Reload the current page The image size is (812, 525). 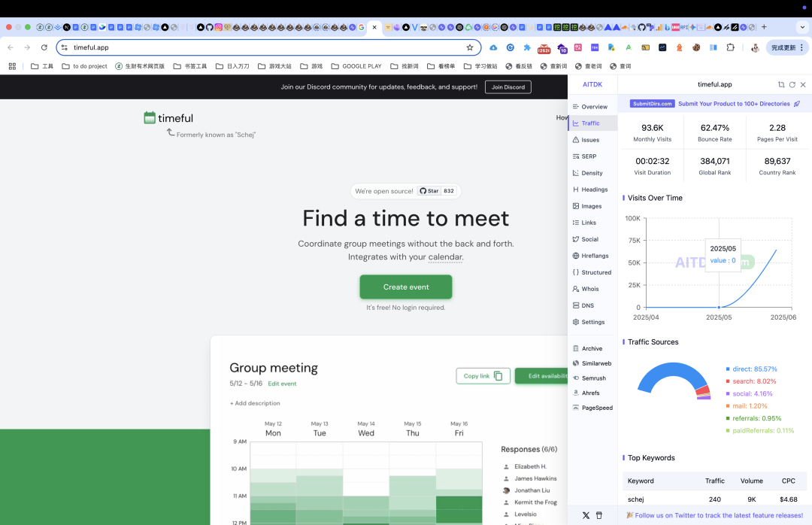(x=44, y=47)
